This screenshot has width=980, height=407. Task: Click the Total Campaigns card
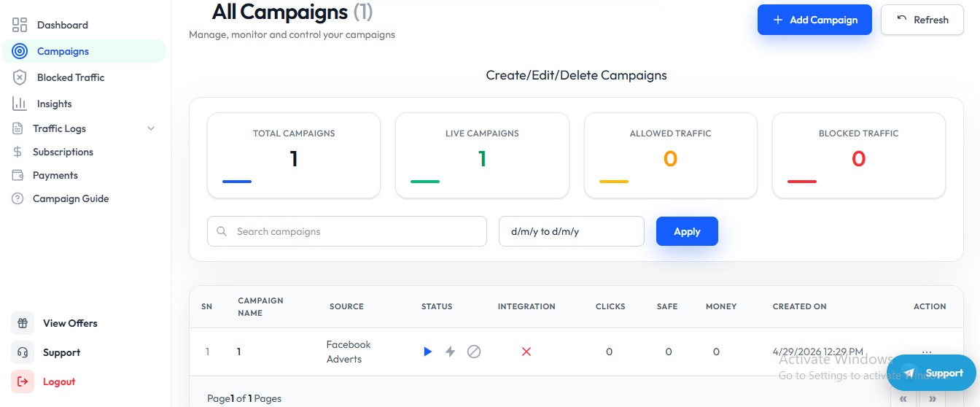pyautogui.click(x=294, y=155)
